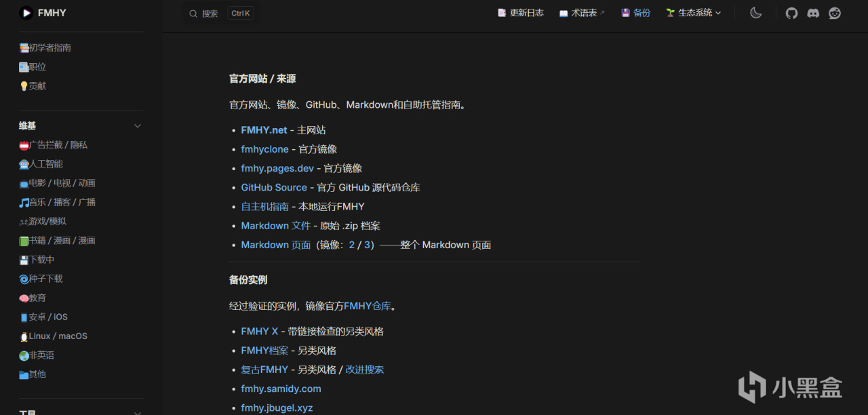
Task: Open the search box labeled 搜索
Action: (x=221, y=14)
